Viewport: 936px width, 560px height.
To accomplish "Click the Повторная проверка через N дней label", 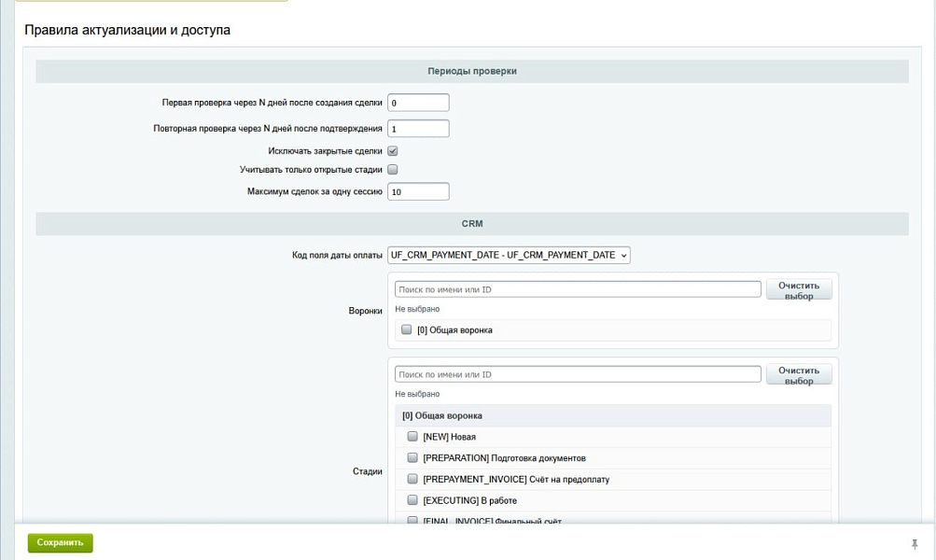I will tap(268, 129).
